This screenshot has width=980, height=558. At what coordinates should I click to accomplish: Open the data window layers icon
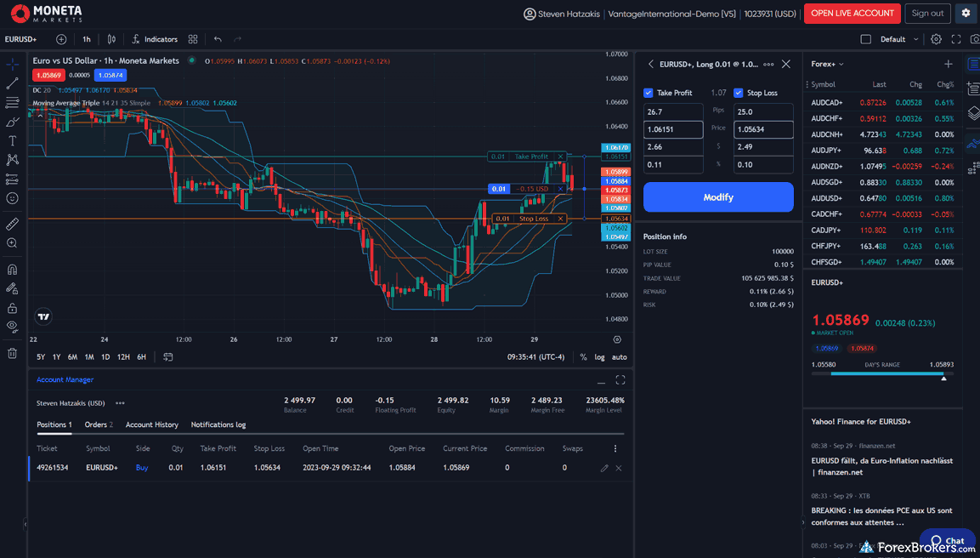(x=973, y=113)
